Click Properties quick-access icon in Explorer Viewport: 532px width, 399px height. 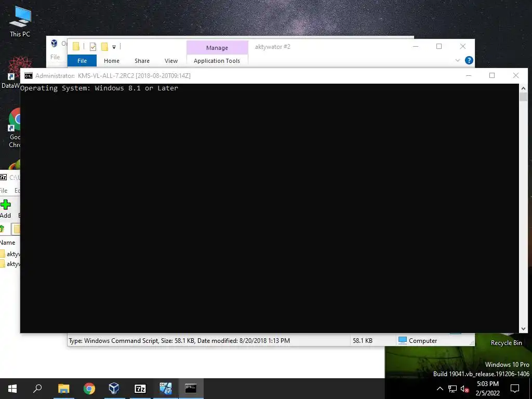[92, 47]
